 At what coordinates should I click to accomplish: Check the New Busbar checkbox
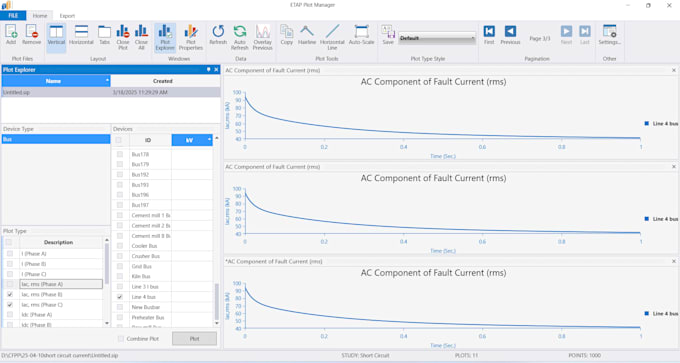click(120, 307)
